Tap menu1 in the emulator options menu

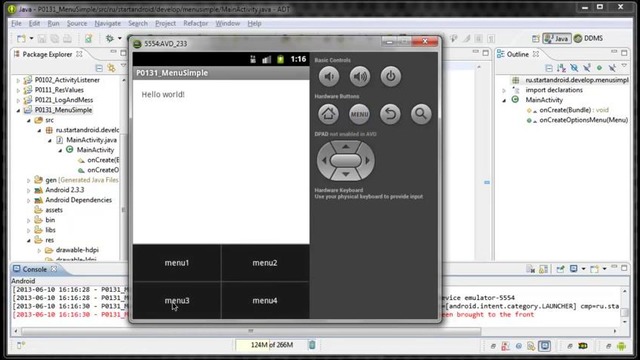[x=177, y=263]
